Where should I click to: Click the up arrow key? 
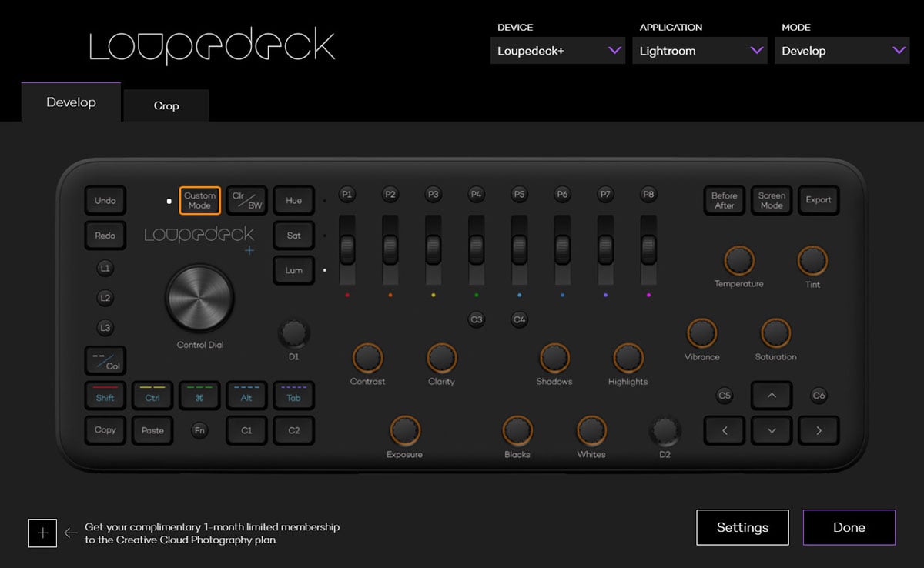772,396
